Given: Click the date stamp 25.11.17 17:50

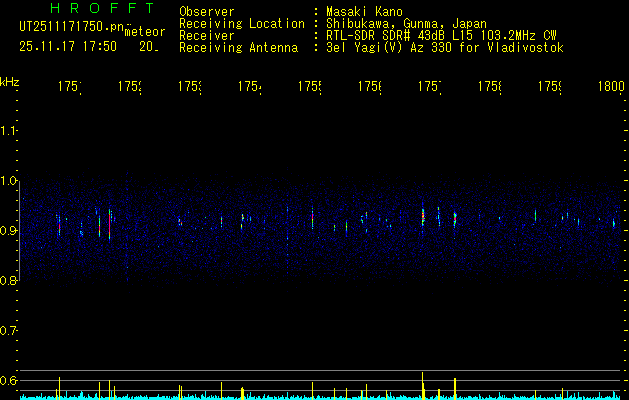Looking at the screenshot, I should (x=68, y=47).
